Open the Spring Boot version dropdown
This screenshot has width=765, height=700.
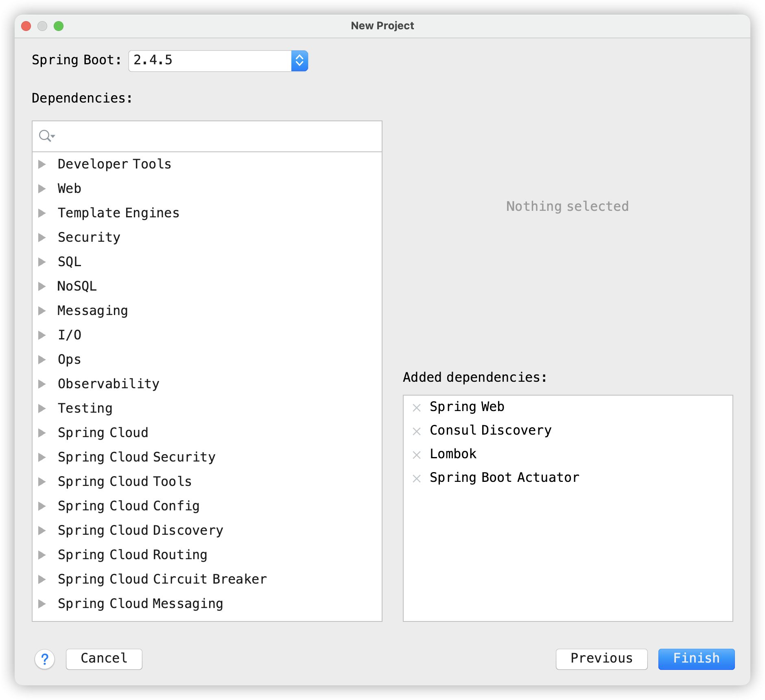299,61
